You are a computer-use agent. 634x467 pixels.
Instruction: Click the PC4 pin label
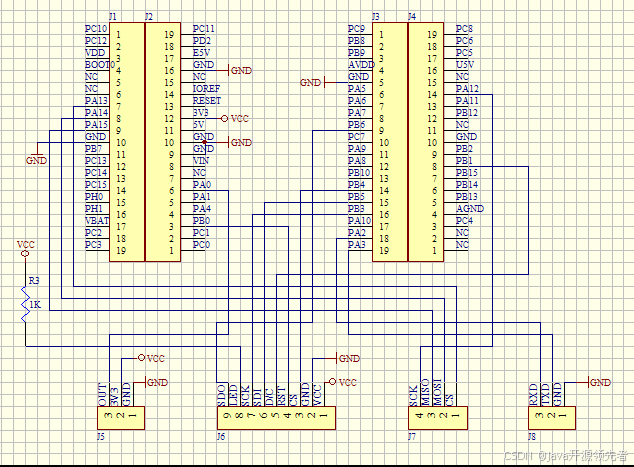464,220
